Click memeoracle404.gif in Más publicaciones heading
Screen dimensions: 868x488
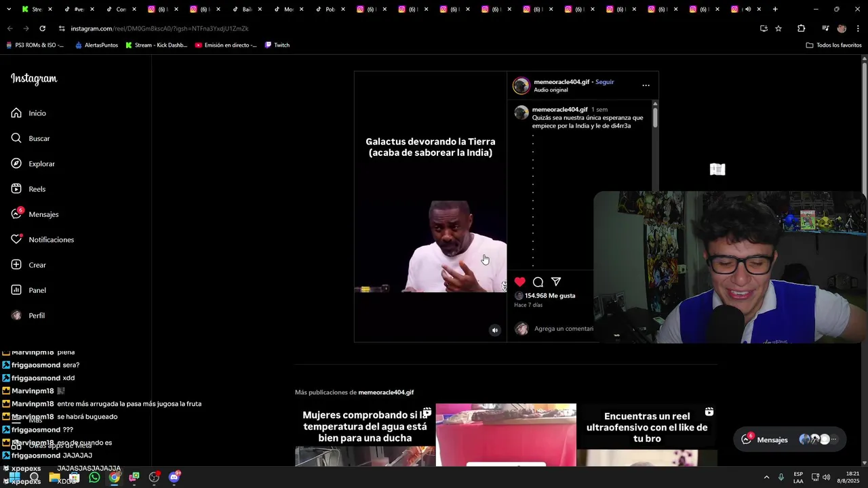pos(386,392)
